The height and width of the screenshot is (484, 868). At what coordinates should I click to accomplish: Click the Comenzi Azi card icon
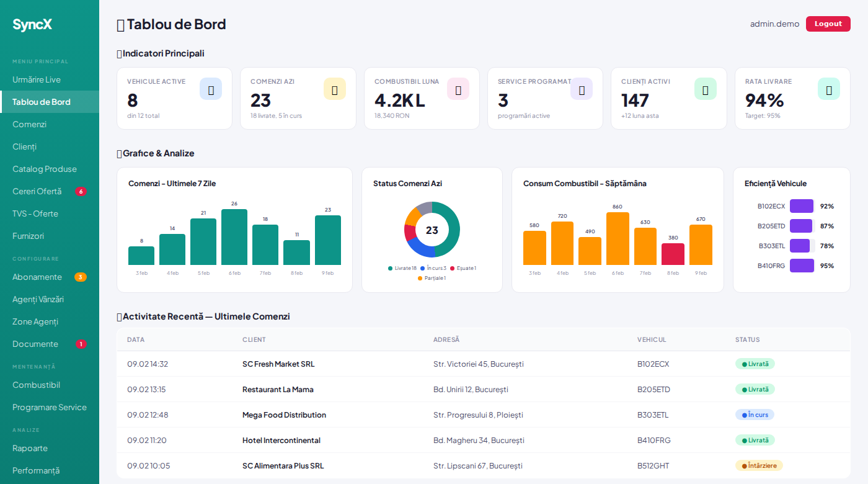click(x=335, y=89)
